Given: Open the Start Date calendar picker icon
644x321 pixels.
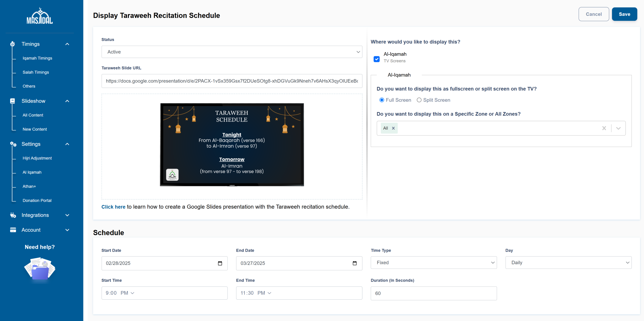Looking at the screenshot, I should tap(220, 263).
